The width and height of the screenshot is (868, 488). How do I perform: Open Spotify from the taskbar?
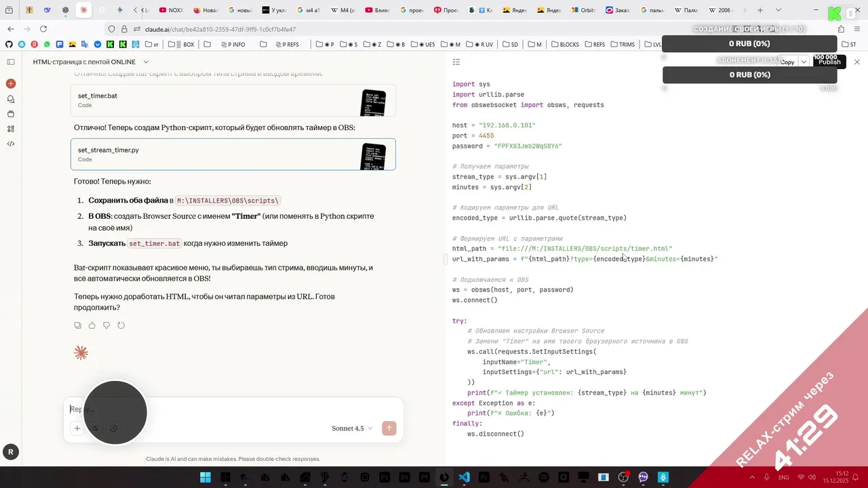click(544, 477)
